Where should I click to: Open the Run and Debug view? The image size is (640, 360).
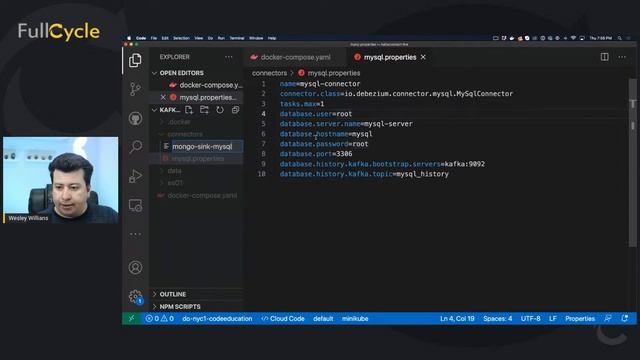point(136,176)
